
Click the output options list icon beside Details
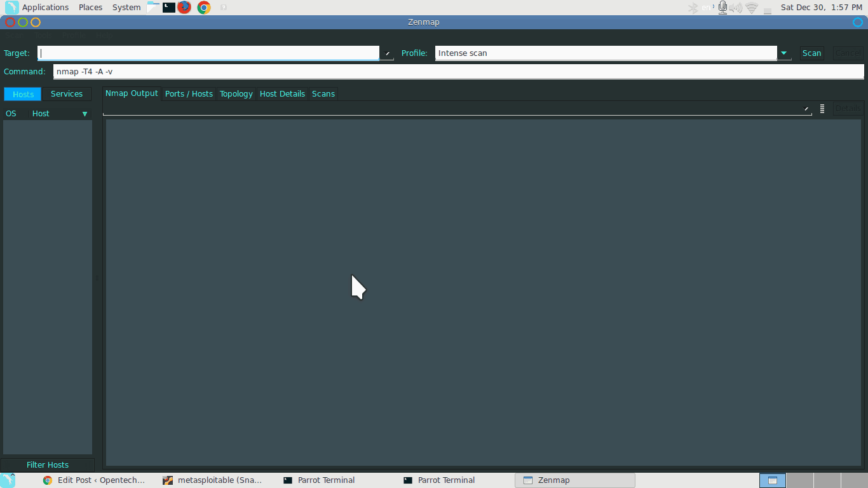pos(822,109)
